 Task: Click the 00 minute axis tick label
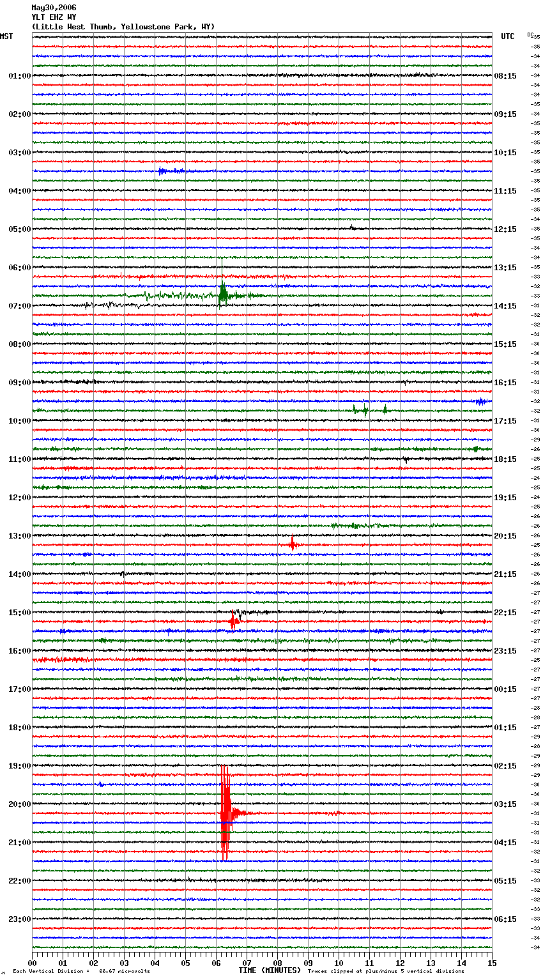coord(33,963)
